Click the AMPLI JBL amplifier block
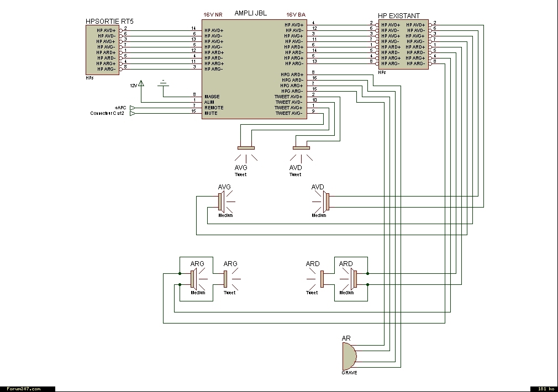Viewport: 558px width, 392px height. click(255, 69)
